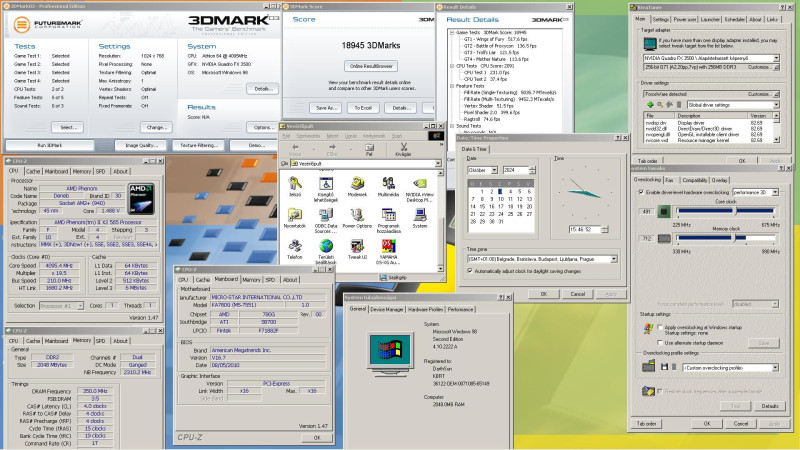Click the floppy save profile icon in RivaTuner

(664, 367)
